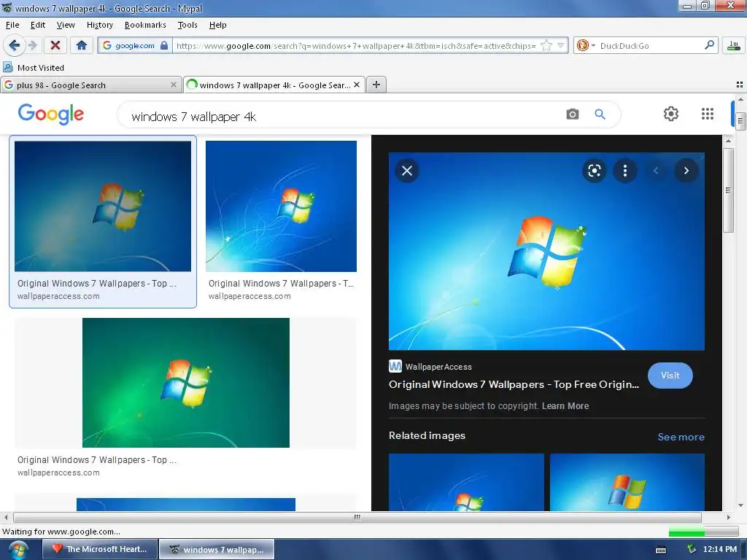This screenshot has width=747, height=560.
Task: Click the page loading progress bar
Action: pyautogui.click(x=703, y=532)
